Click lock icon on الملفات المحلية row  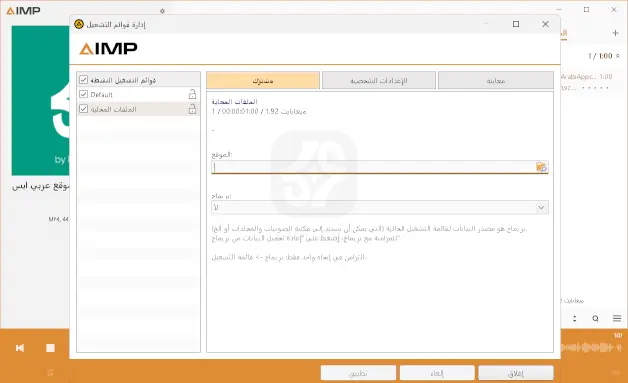pyautogui.click(x=192, y=109)
